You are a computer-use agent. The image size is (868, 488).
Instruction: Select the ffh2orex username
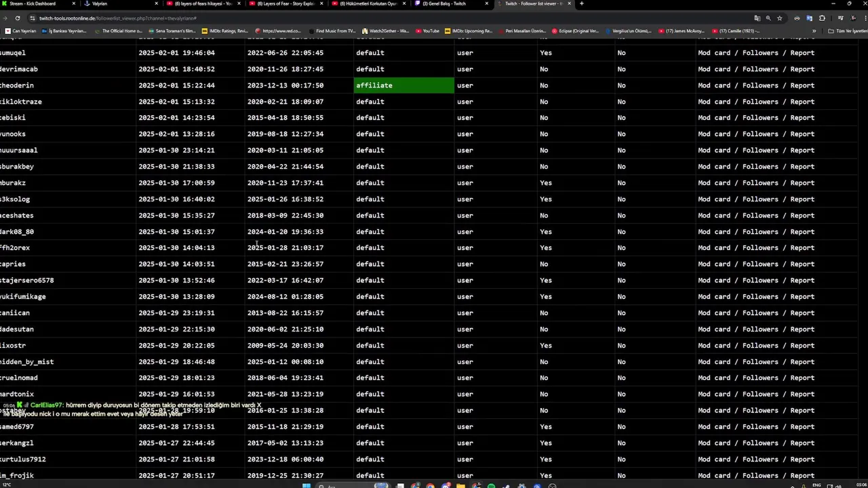pyautogui.click(x=15, y=248)
